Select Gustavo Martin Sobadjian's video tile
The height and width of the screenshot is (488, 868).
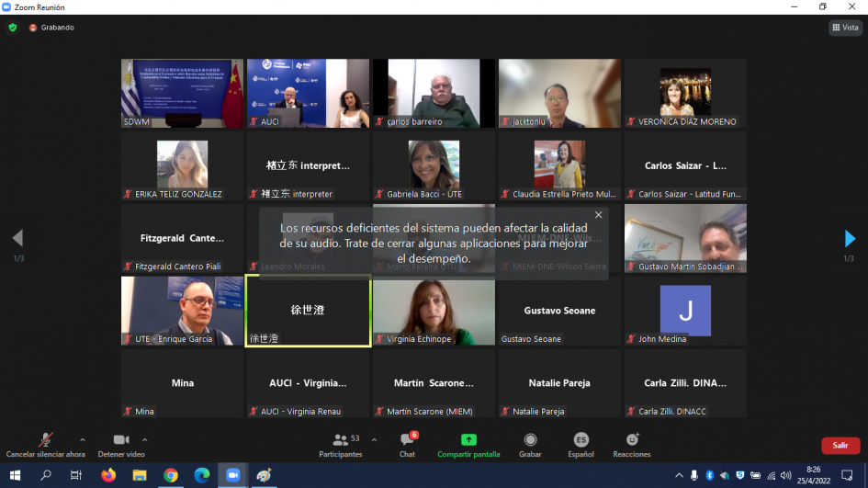[x=685, y=238]
